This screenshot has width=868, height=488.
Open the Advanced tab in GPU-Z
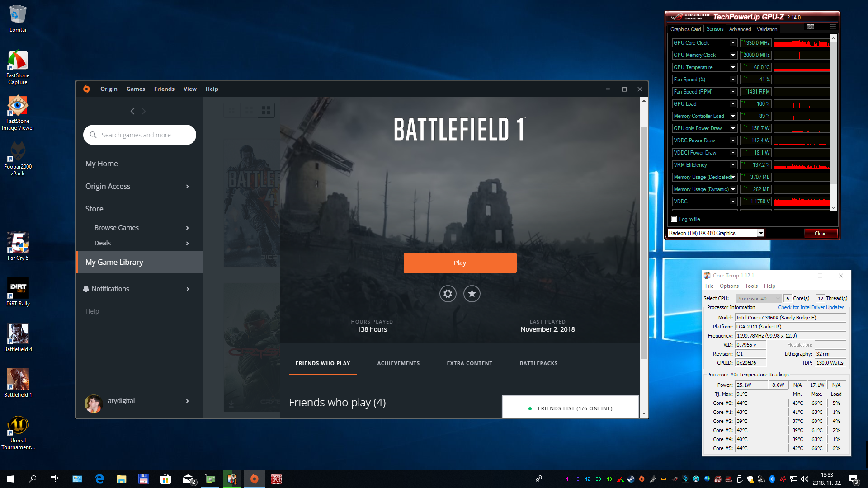740,29
